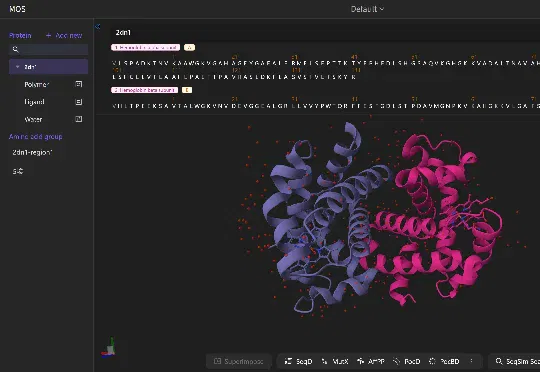540x372 pixels.
Task: Open the Default dropdown at top
Action: tap(367, 9)
